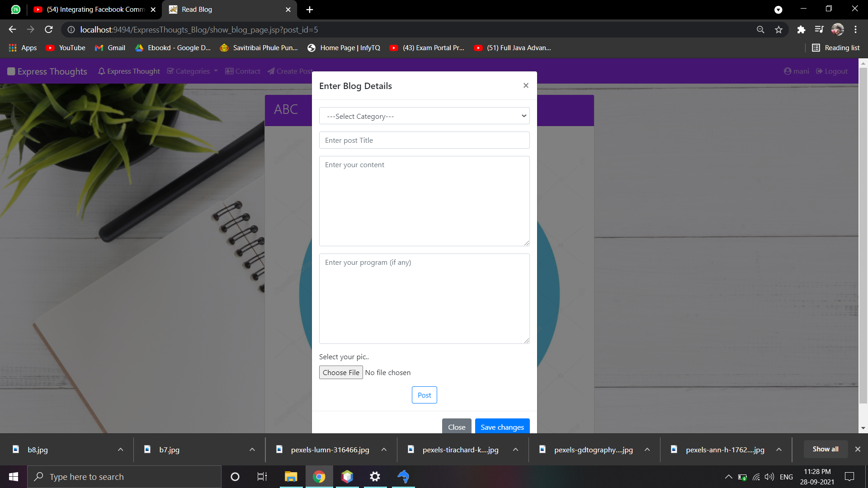The height and width of the screenshot is (488, 868).
Task: Open Chrome extensions puzzle icon
Action: click(x=801, y=30)
